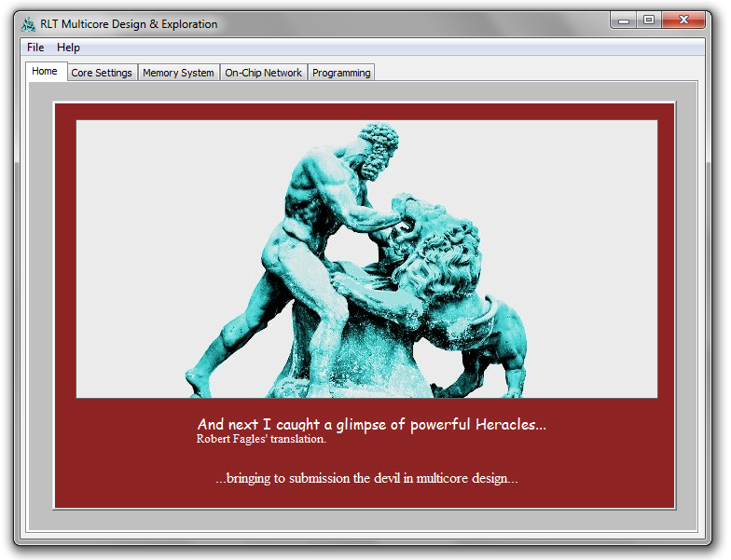Click the 'bringing to submission the devil' tagline
Viewport: 731px width, 560px height.
tap(367, 479)
